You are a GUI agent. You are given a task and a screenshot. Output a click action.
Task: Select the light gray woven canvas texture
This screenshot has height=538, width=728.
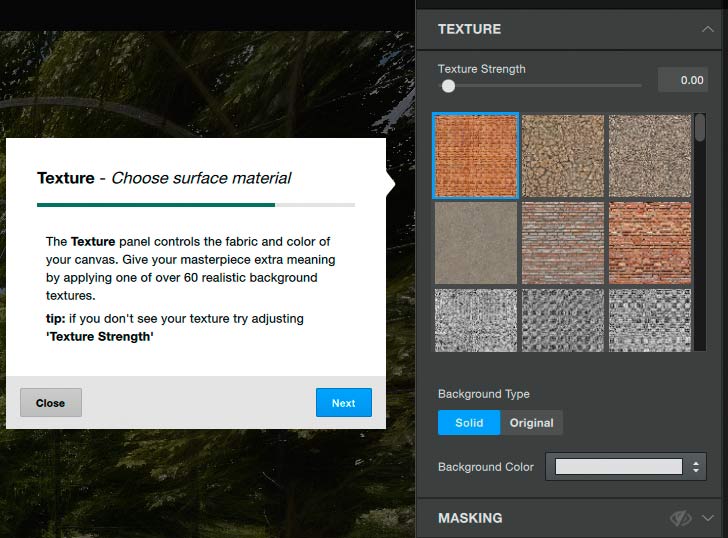click(475, 320)
